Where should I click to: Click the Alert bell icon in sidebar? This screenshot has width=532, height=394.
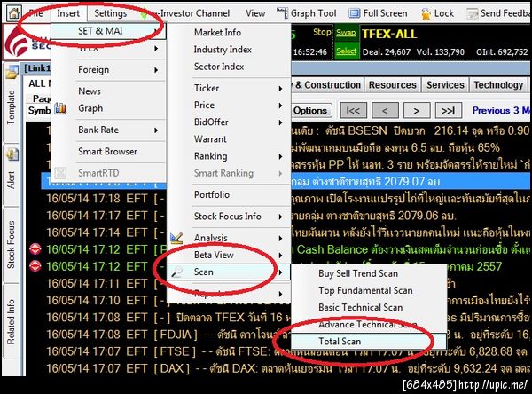point(12,154)
